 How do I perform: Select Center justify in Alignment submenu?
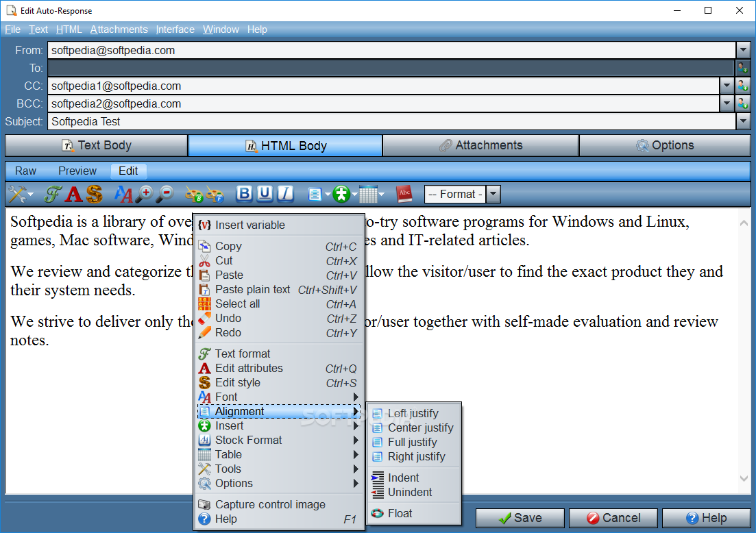(x=414, y=428)
